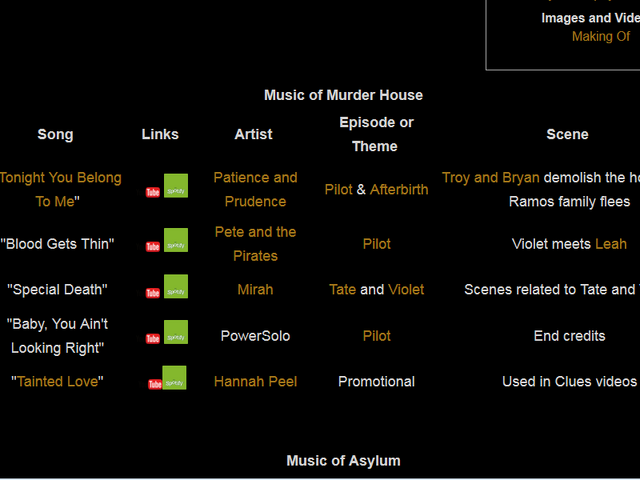Open the Violet link in Special Death row

point(406,289)
